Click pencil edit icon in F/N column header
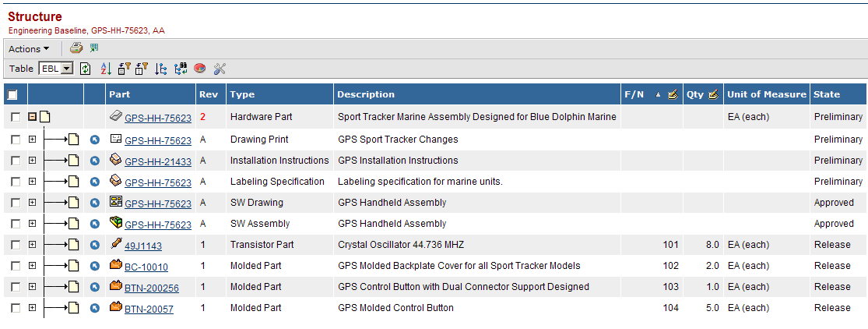Viewport: 868px width, 329px height. pos(673,94)
